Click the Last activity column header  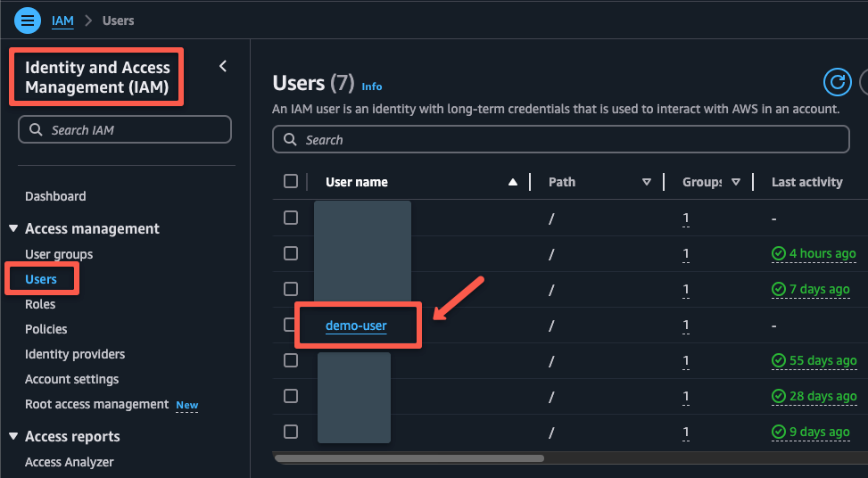click(807, 182)
